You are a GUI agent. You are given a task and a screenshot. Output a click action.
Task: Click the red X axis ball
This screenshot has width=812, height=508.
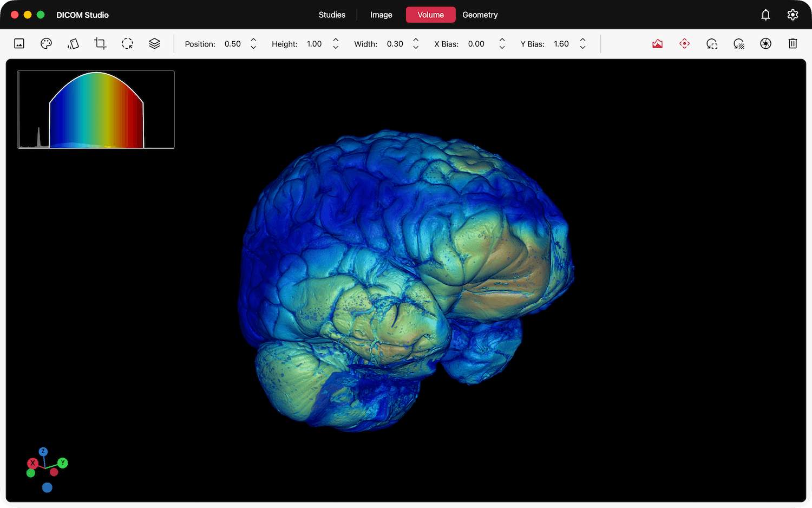(x=32, y=463)
